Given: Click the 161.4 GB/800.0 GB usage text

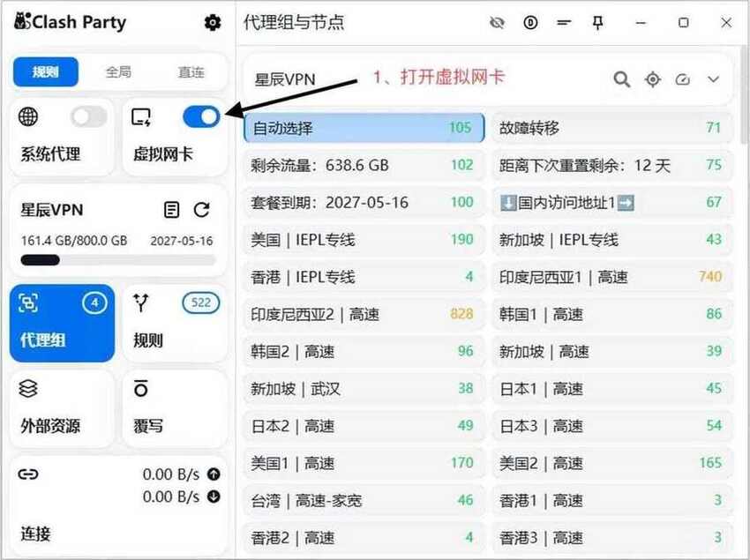Looking at the screenshot, I should coord(74,241).
